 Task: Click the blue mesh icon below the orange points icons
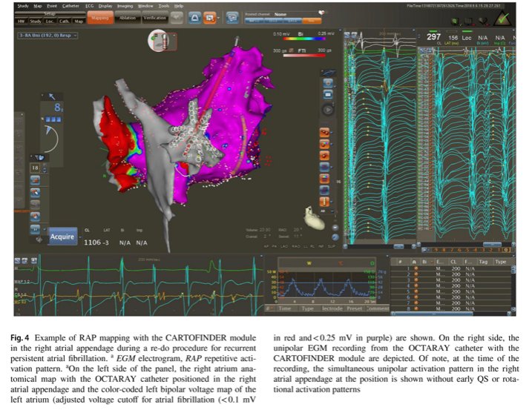click(324, 167)
